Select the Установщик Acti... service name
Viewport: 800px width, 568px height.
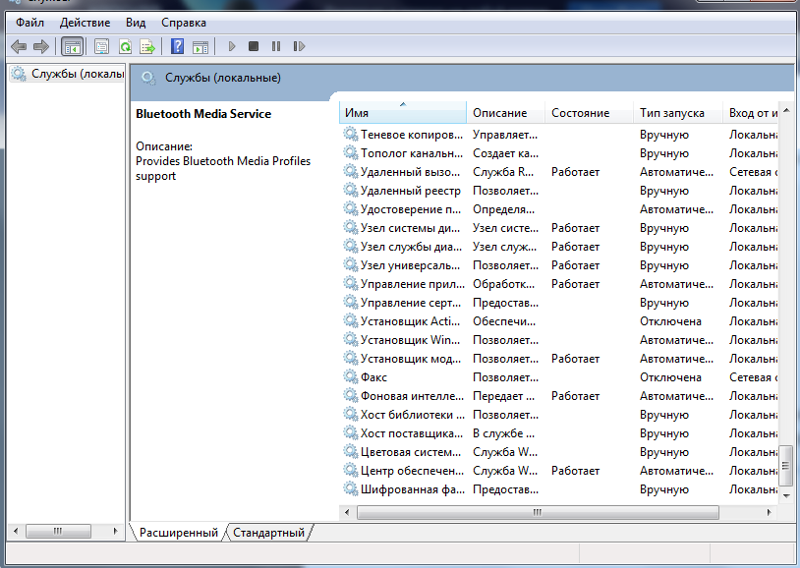(410, 322)
